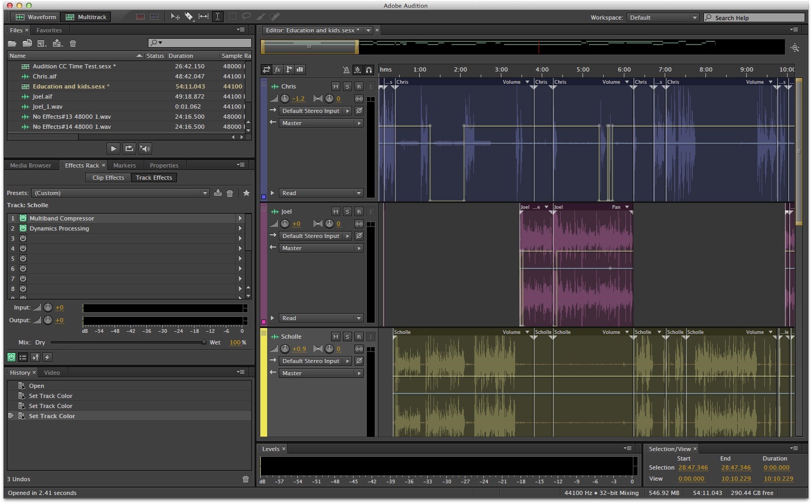Play the selected file in Files panel

[113, 148]
